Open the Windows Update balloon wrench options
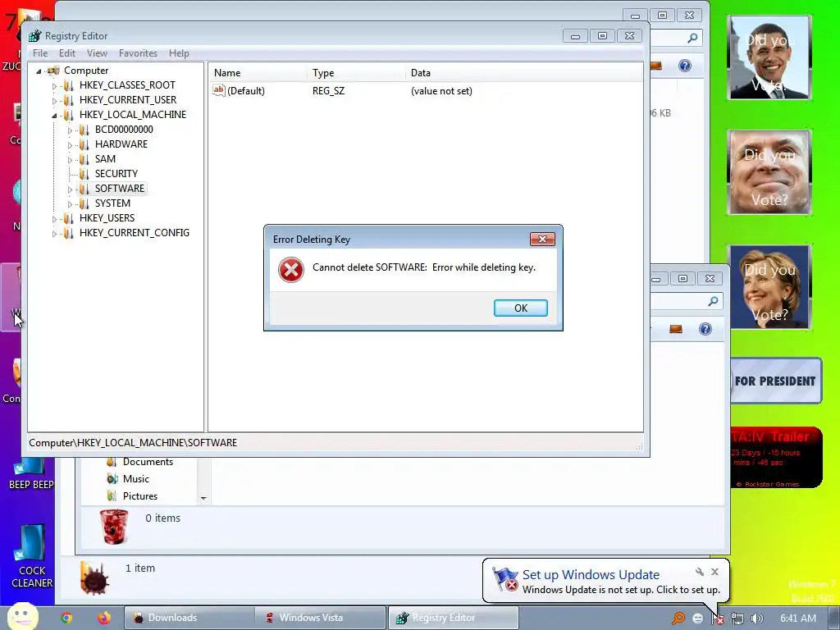The height and width of the screenshot is (630, 840). point(699,572)
